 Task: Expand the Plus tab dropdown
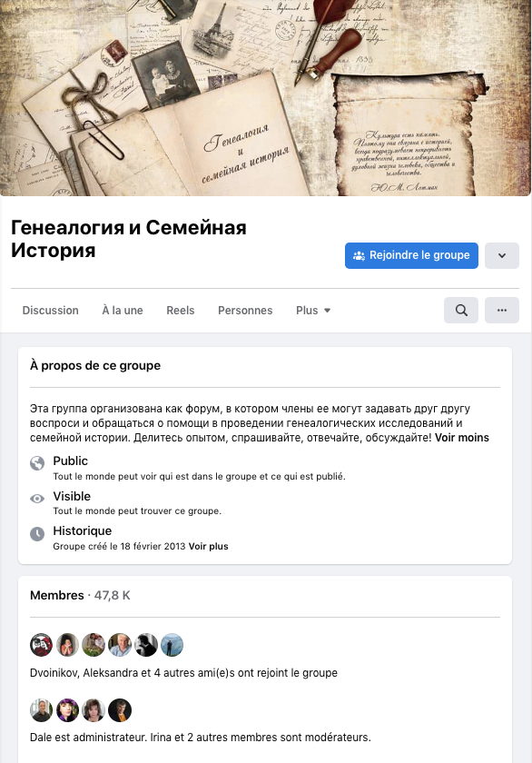coord(313,311)
